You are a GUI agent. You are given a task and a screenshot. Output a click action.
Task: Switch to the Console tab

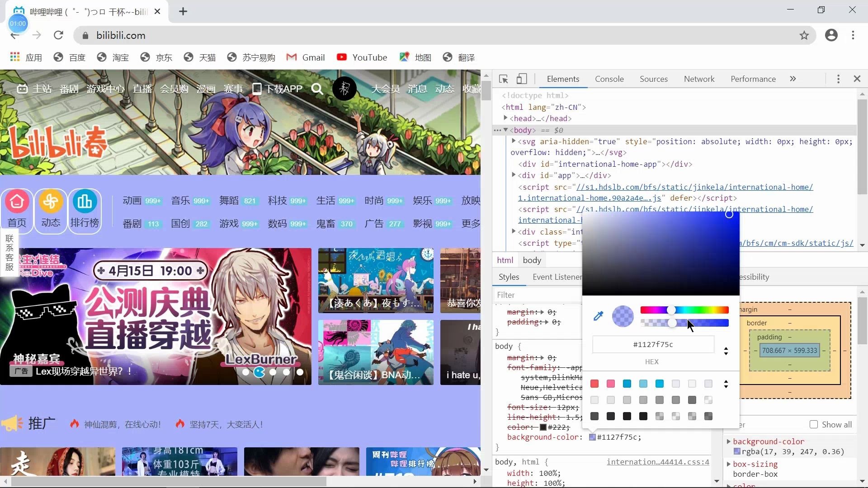coord(609,79)
